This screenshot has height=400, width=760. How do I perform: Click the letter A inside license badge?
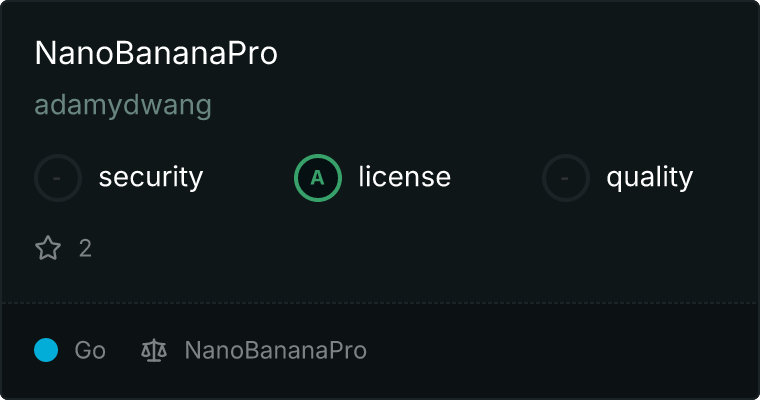pos(318,178)
